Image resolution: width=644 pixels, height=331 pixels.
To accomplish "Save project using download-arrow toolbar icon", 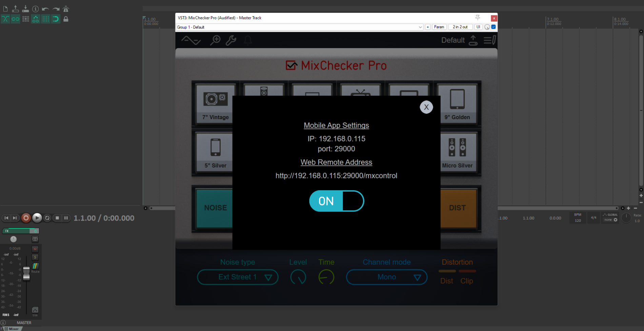I will click(x=25, y=9).
